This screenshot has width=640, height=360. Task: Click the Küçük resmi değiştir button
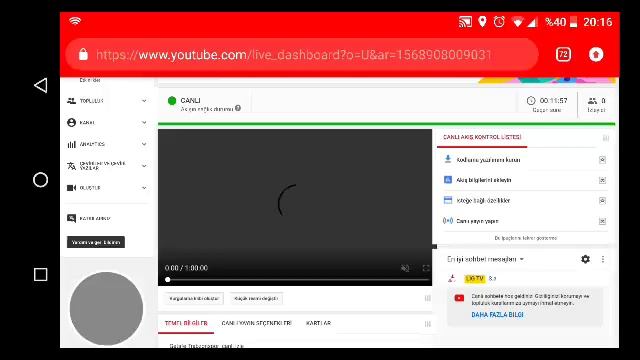click(256, 298)
